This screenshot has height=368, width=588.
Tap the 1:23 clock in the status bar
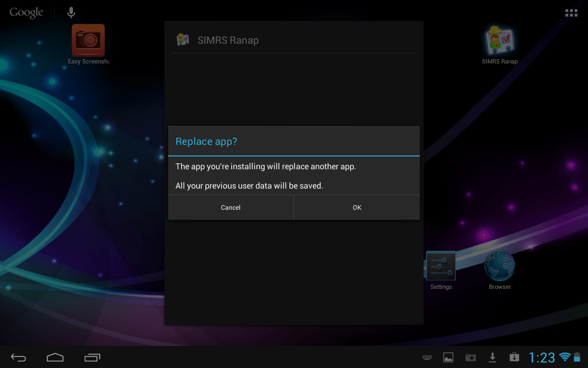click(x=543, y=357)
